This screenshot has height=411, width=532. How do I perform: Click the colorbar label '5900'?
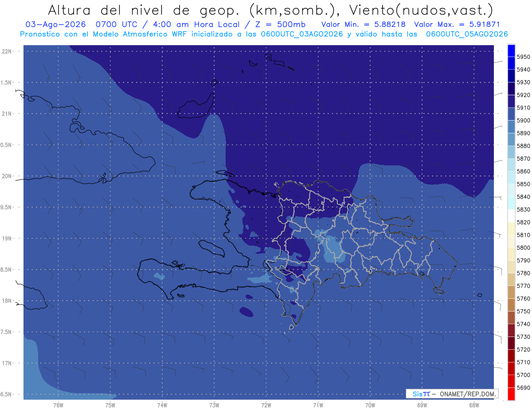pyautogui.click(x=523, y=120)
